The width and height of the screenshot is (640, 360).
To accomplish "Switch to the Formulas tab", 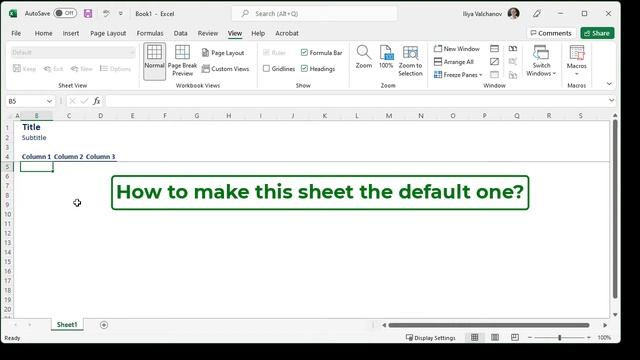I will point(150,33).
